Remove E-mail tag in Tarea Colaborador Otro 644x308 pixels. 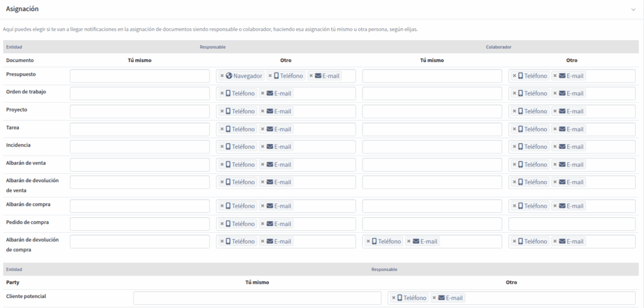click(x=555, y=129)
